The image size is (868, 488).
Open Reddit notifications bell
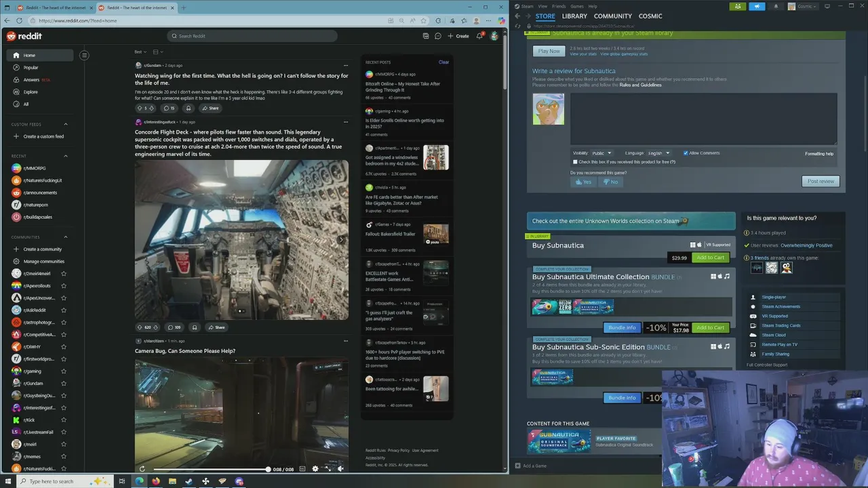point(479,36)
